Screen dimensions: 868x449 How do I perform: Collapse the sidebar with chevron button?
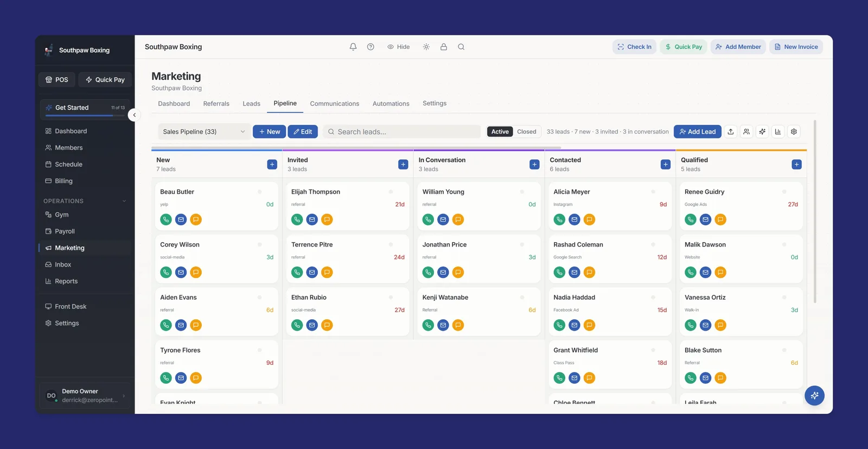[135, 115]
